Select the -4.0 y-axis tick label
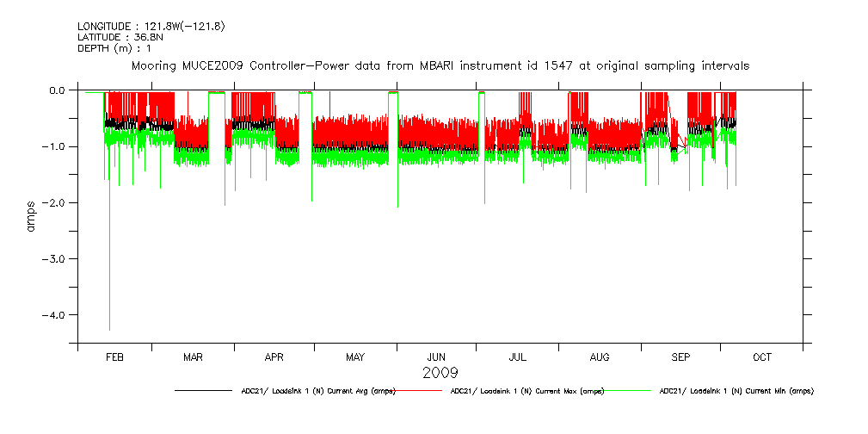868x434 pixels. click(55, 315)
